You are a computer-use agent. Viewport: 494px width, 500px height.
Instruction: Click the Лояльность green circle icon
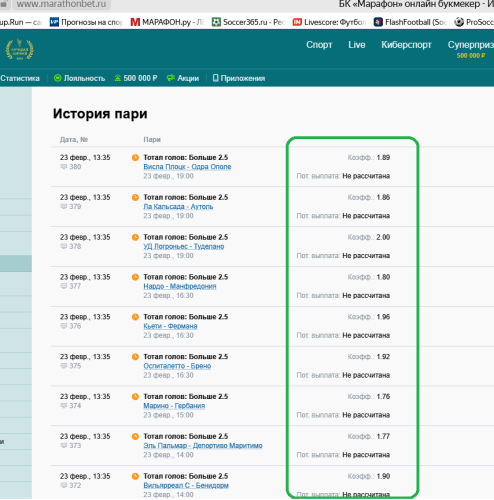point(58,78)
